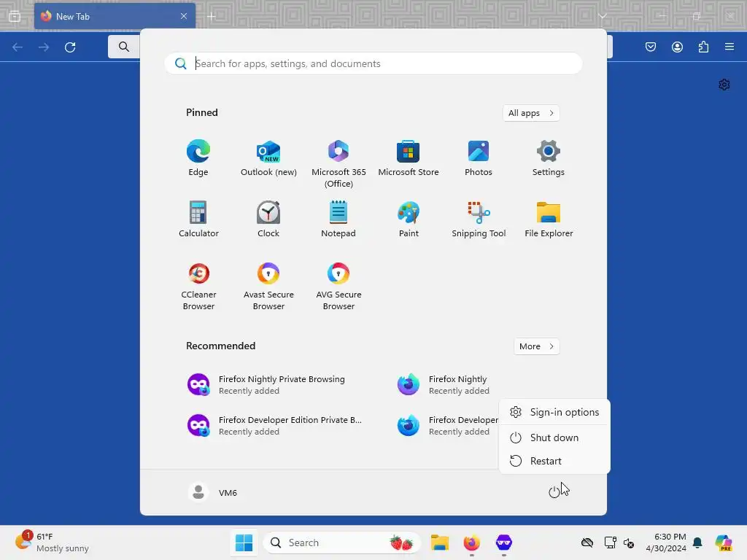Open the notification bell in the taskbar
The width and height of the screenshot is (747, 560).
[x=697, y=542]
